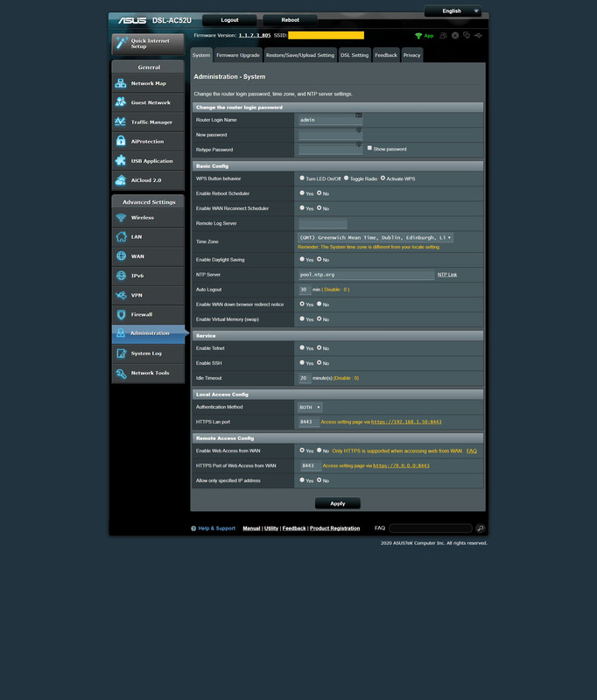Set Enable Virtual Memory swap to No
The width and height of the screenshot is (597, 700).
[320, 318]
